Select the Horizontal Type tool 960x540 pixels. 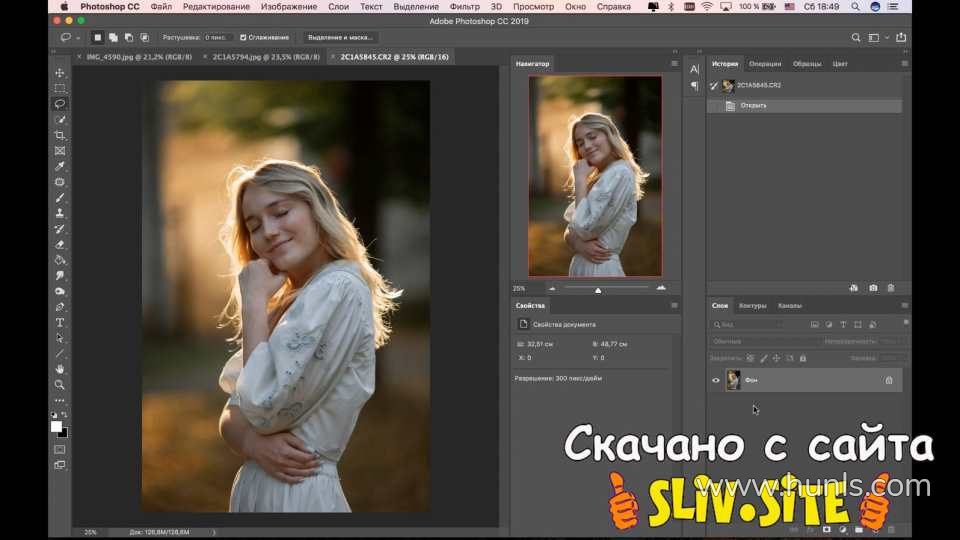[60, 322]
